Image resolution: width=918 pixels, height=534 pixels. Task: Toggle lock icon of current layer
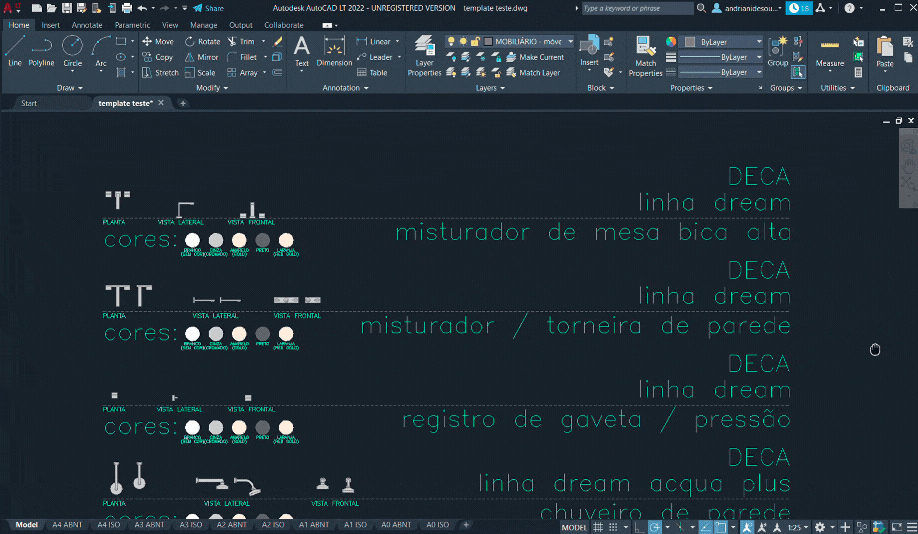475,42
